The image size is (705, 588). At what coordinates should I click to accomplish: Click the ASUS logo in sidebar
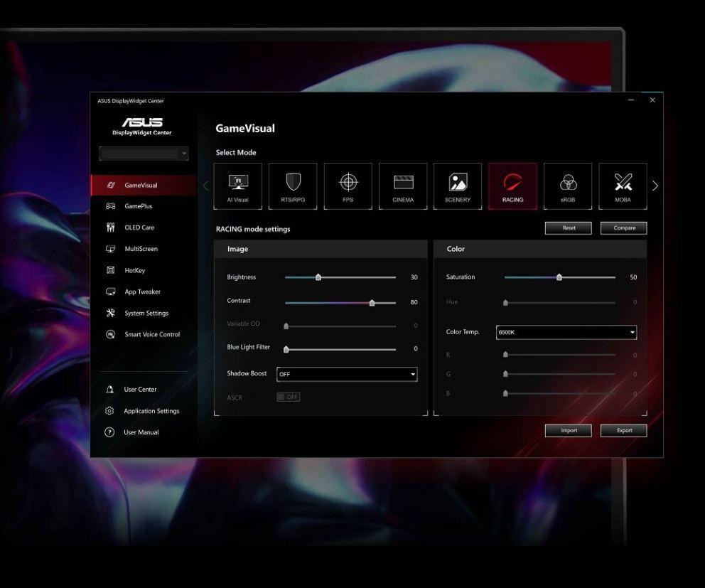(142, 122)
